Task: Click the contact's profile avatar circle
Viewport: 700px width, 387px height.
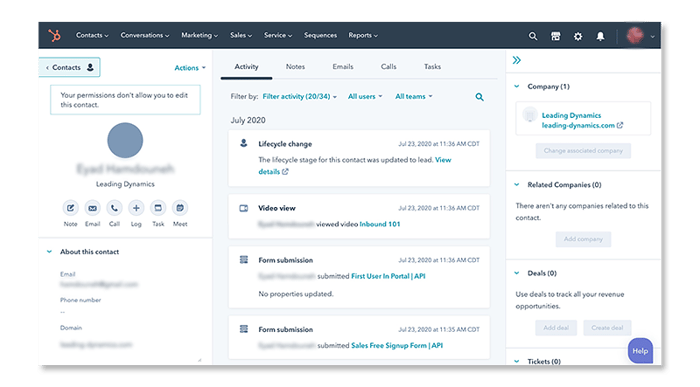Action: pyautogui.click(x=125, y=141)
